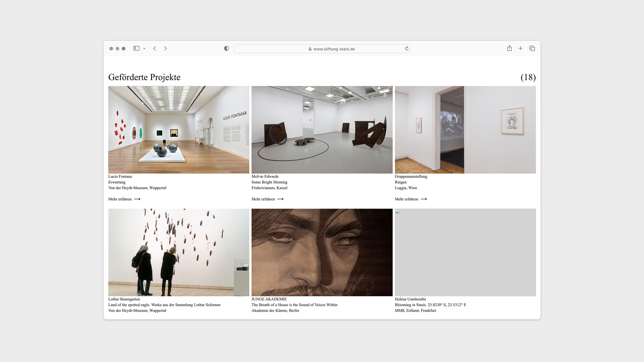Focus the www.stiftung-stark.de address field
The image size is (644, 362).
coord(322,49)
